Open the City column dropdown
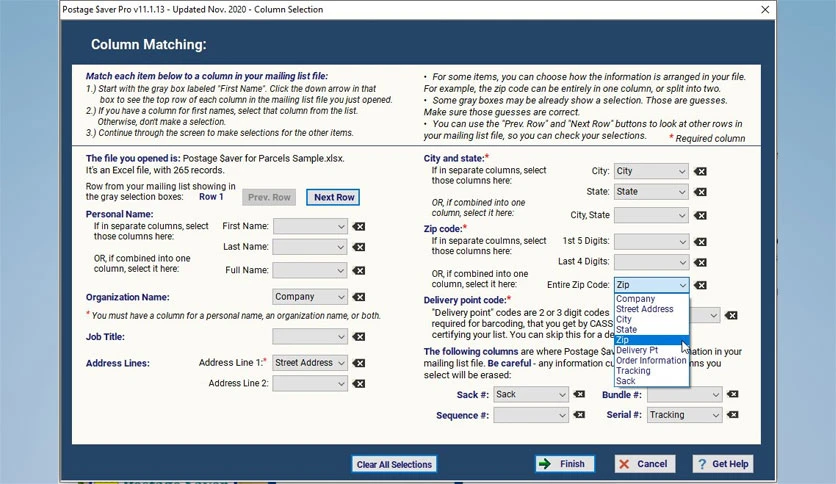The image size is (836, 484). [651, 172]
